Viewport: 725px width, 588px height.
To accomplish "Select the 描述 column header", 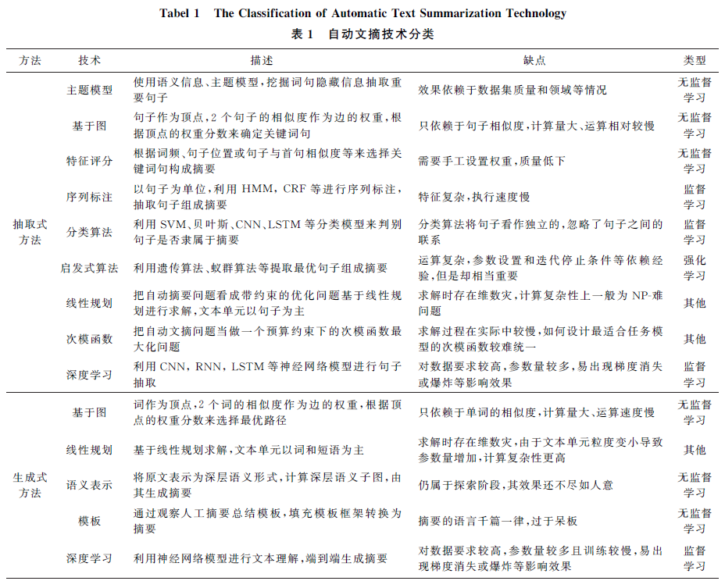I will coord(262,61).
